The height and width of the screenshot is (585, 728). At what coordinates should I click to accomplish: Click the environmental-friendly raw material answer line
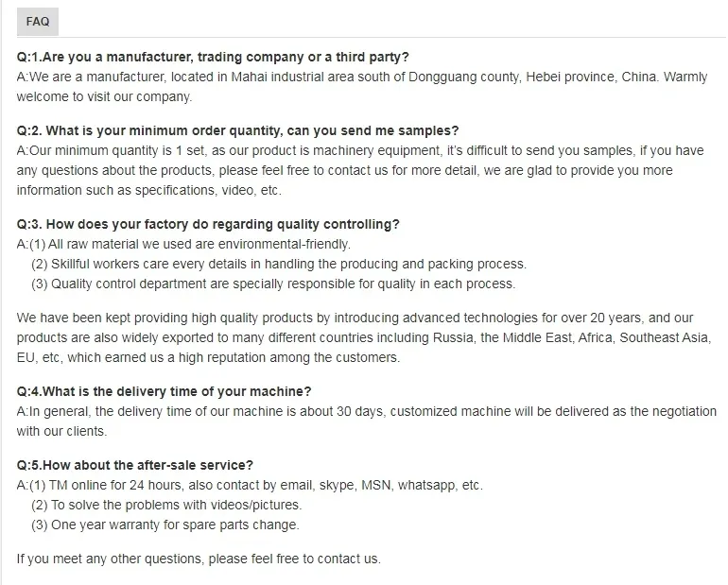click(x=183, y=245)
